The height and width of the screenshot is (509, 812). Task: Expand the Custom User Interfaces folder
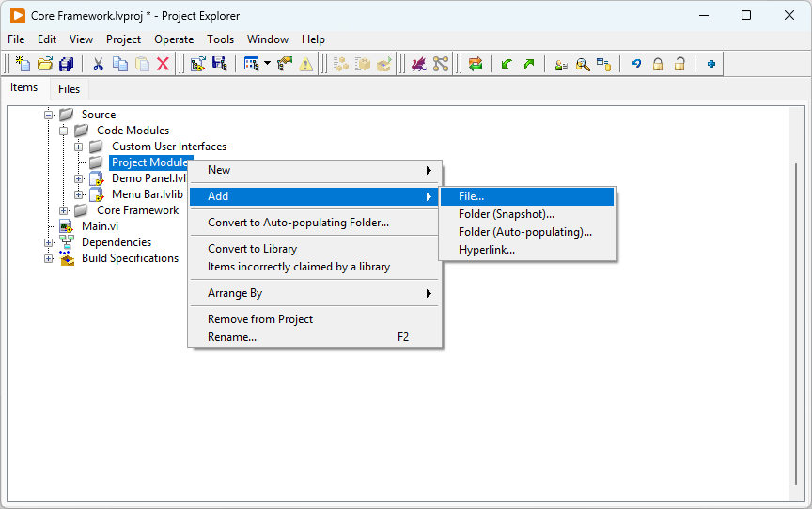(79, 147)
